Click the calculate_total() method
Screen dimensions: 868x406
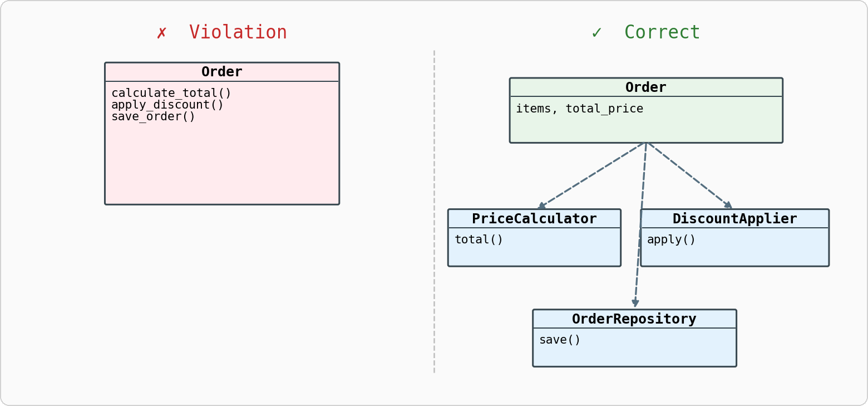pos(171,93)
